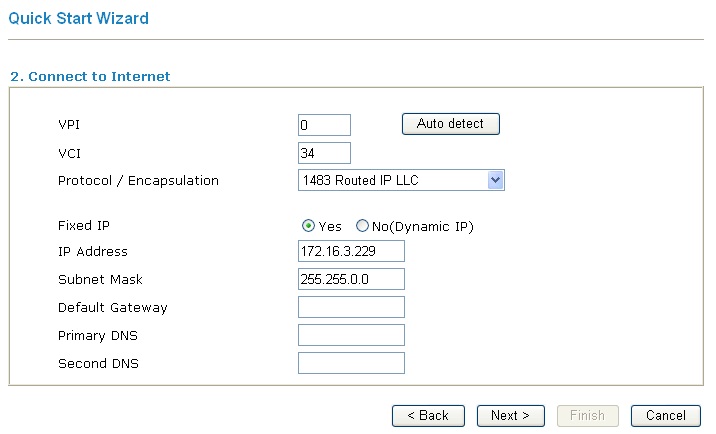Screen dimensions: 716x434
Task: Select the Subnet Mask input box
Action: (351, 279)
